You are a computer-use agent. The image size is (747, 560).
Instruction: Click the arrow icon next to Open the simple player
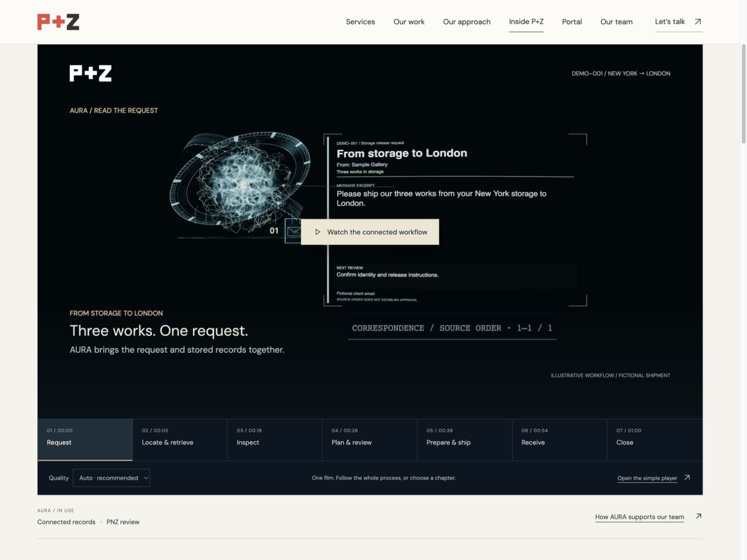click(687, 477)
